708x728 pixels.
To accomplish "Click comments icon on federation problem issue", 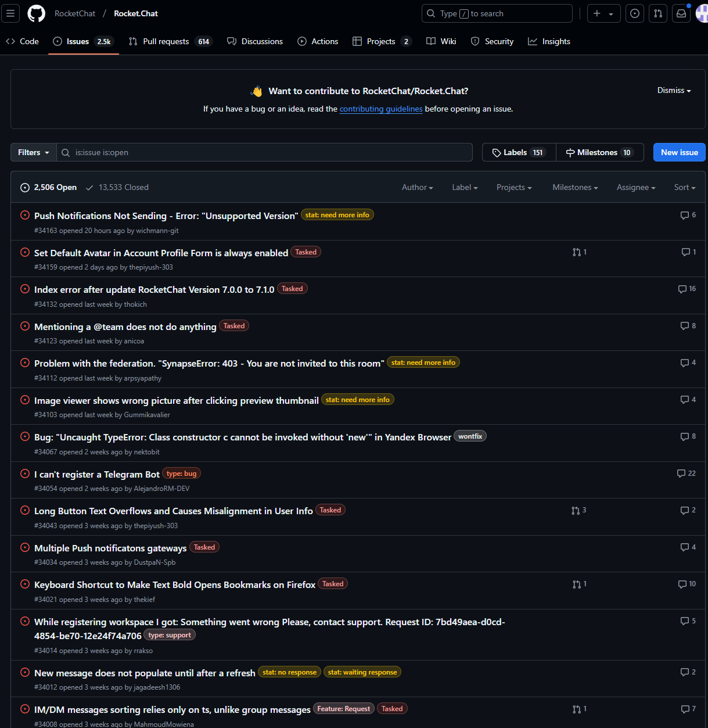I will [x=688, y=363].
